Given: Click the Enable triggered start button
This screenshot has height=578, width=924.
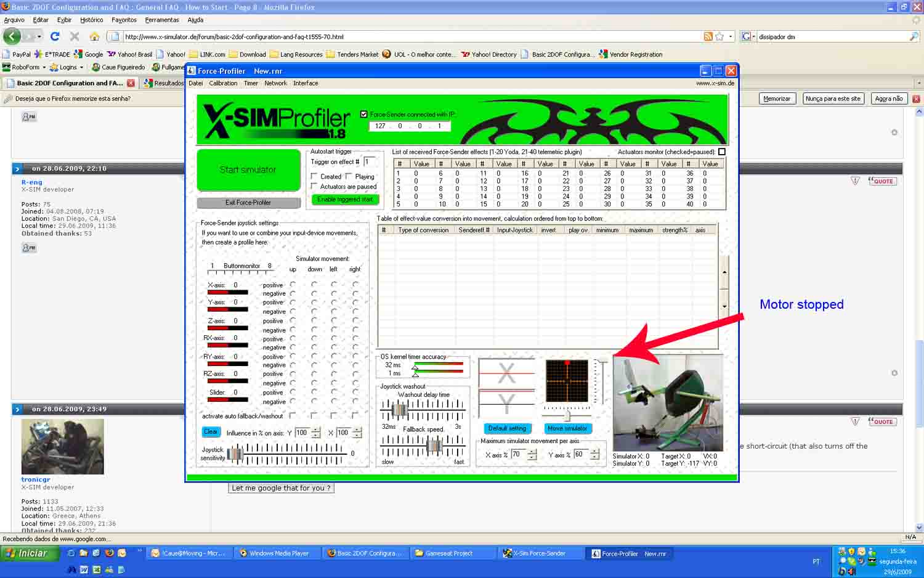Looking at the screenshot, I should [345, 200].
